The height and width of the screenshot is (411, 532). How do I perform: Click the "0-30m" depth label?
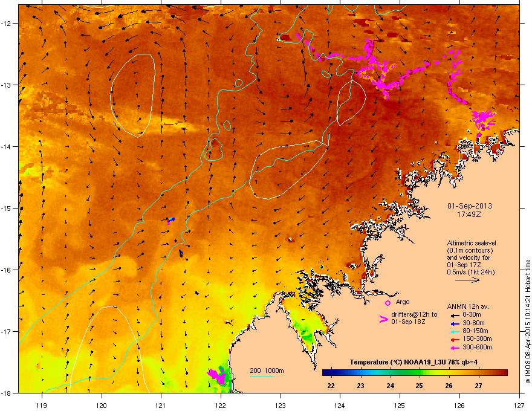(x=472, y=315)
